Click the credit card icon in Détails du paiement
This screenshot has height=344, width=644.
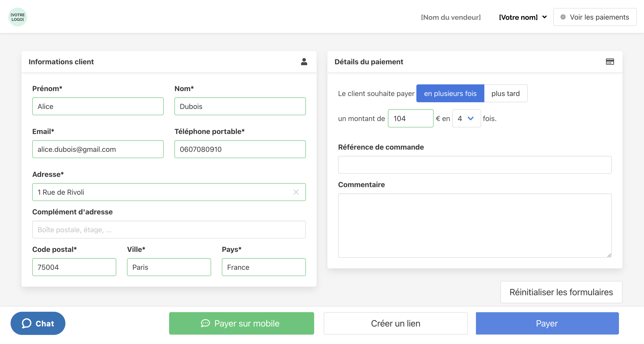tap(610, 62)
